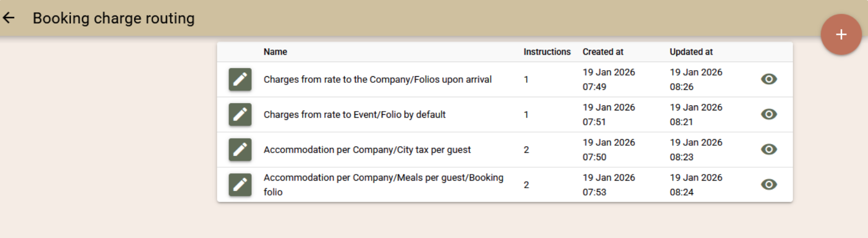The width and height of the screenshot is (868, 238).
Task: Edit 'Charges from rate to Event/Folio' rule
Action: coord(240,115)
